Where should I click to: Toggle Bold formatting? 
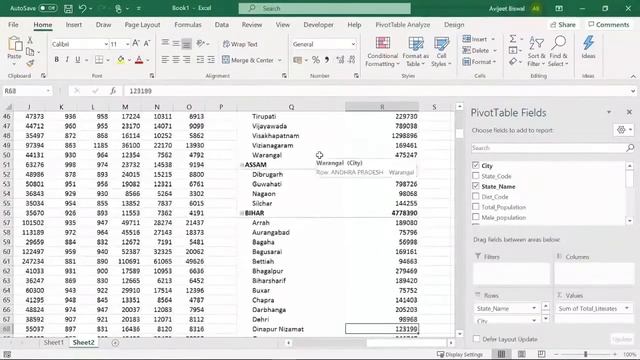tap(56, 60)
